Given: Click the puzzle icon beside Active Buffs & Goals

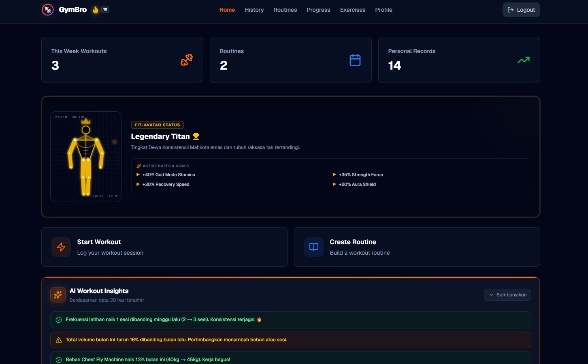Looking at the screenshot, I should [139, 166].
